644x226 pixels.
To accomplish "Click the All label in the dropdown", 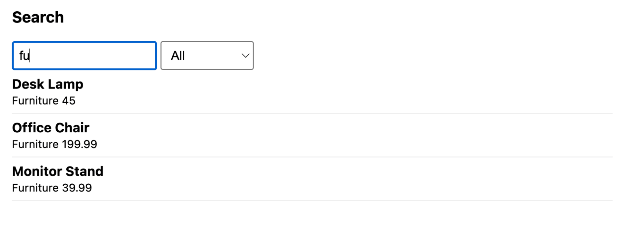I will (x=178, y=56).
